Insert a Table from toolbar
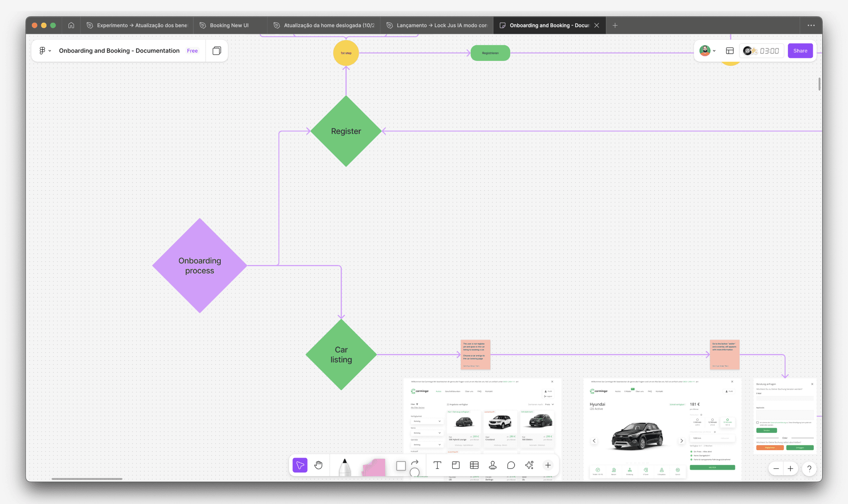 [x=474, y=465]
